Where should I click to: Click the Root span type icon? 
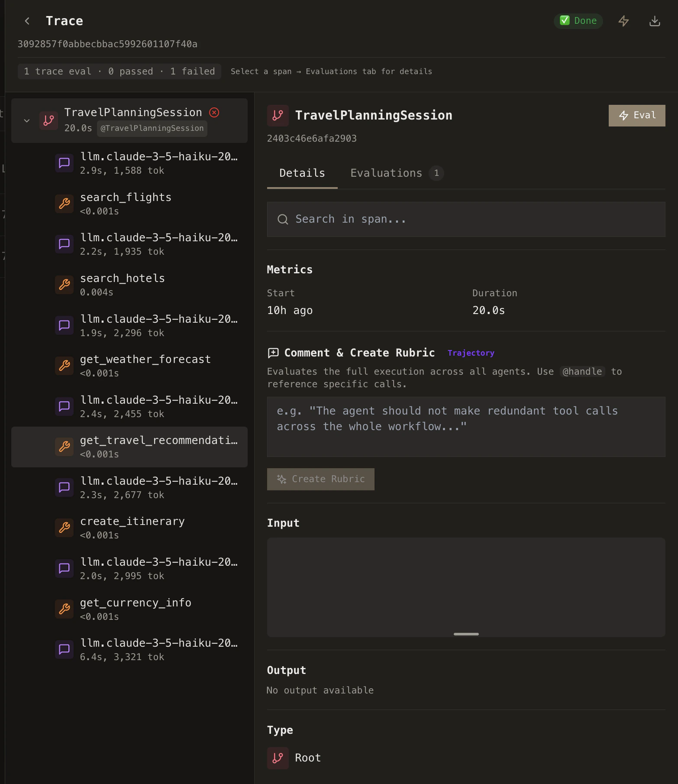pos(278,758)
